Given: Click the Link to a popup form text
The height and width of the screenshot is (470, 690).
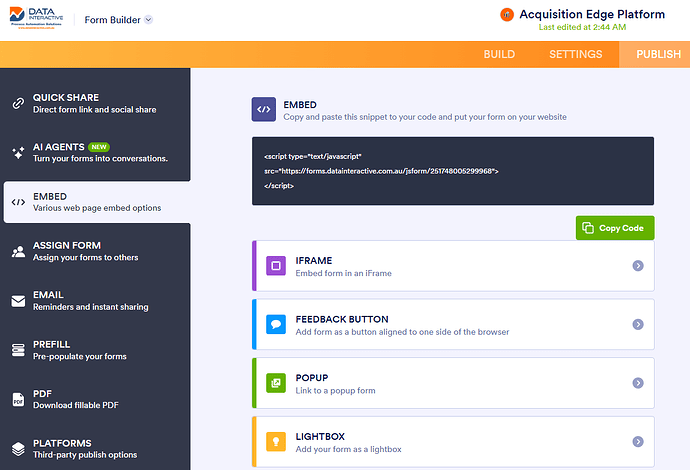Looking at the screenshot, I should [x=335, y=391].
